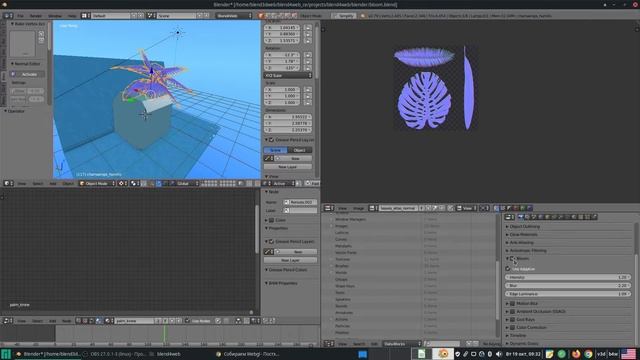Open the image editor type selector icon
Image resolution: width=640 pixels, height=360 pixels.
coord(329,208)
